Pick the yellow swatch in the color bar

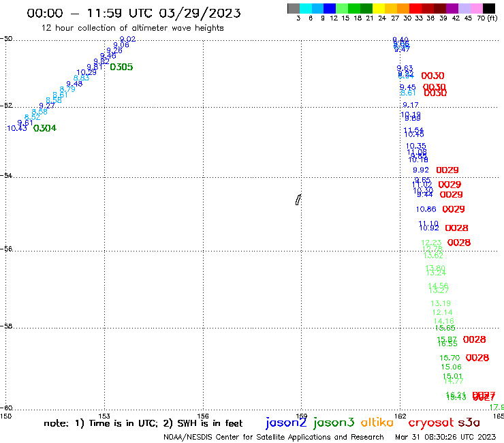[379, 8]
